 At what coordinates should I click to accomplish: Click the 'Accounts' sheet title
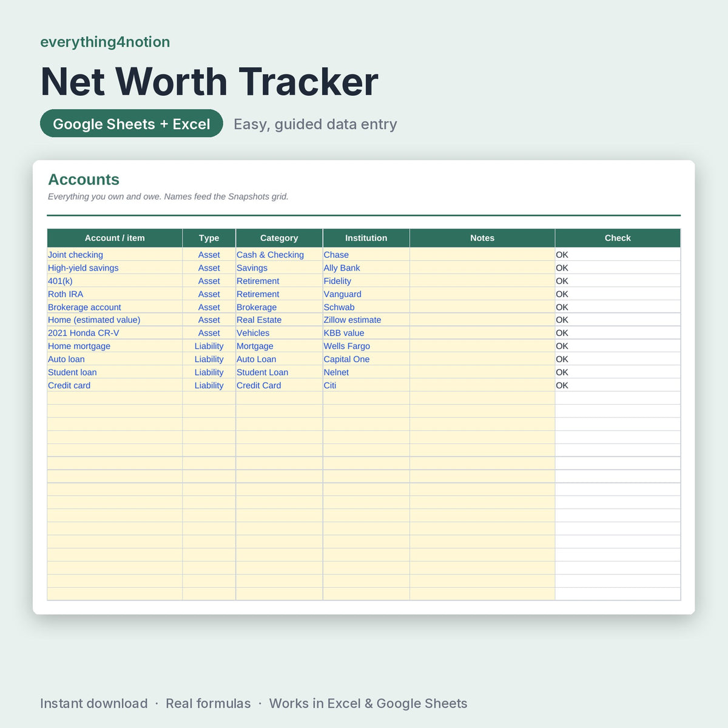point(84,180)
